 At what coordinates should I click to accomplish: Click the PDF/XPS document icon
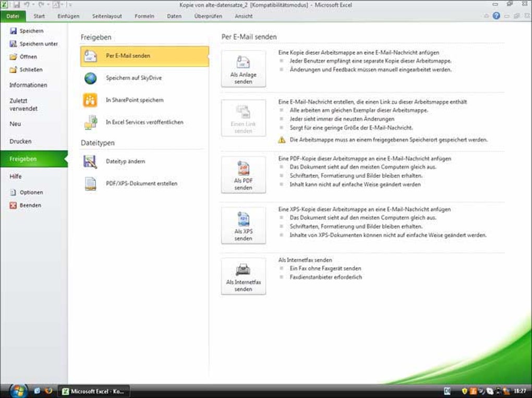click(90, 184)
